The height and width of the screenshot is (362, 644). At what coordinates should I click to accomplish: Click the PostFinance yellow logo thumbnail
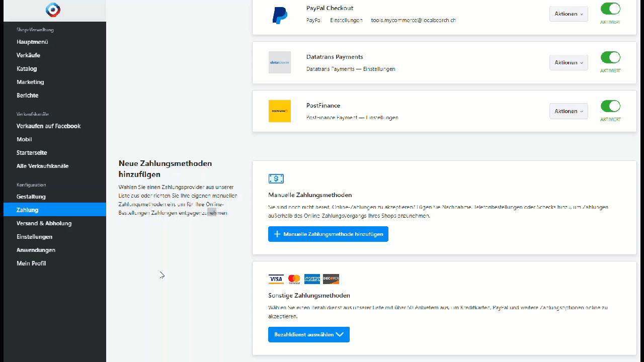[x=280, y=111]
